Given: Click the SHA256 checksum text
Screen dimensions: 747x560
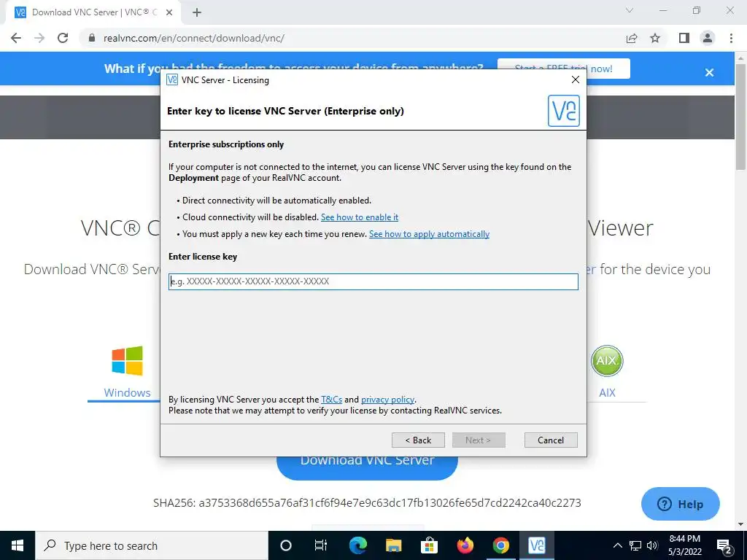Looking at the screenshot, I should [367, 503].
